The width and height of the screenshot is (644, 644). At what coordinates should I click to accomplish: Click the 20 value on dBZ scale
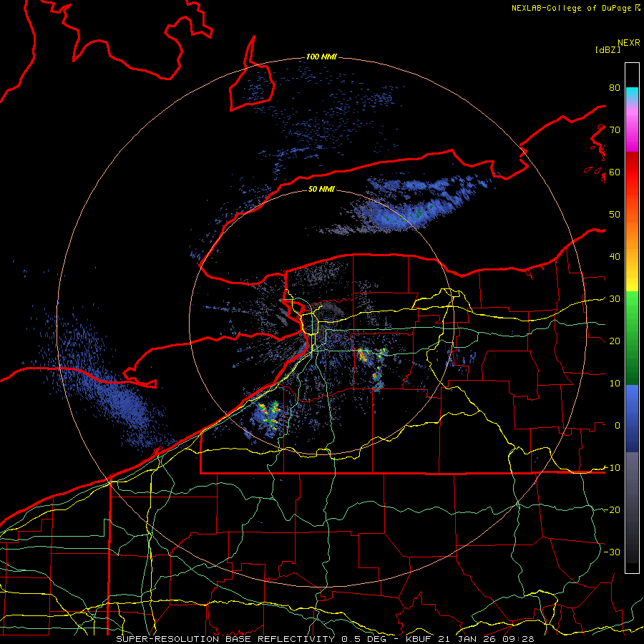(x=615, y=341)
